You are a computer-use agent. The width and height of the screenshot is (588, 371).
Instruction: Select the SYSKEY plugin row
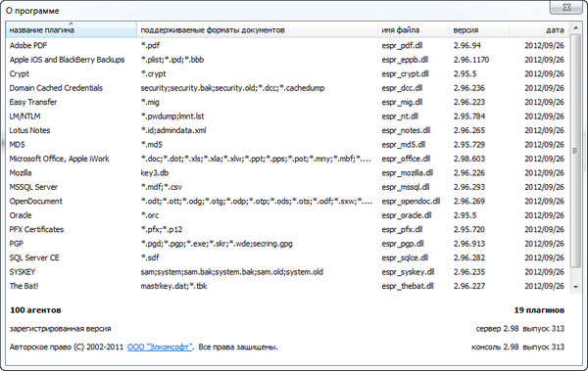coord(287,272)
